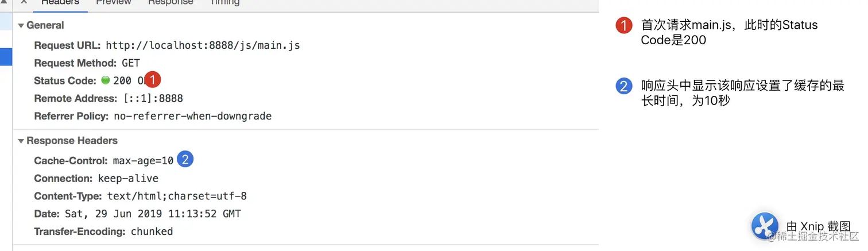The image size is (868, 251).
Task: Open the Response tab
Action: tap(170, 2)
